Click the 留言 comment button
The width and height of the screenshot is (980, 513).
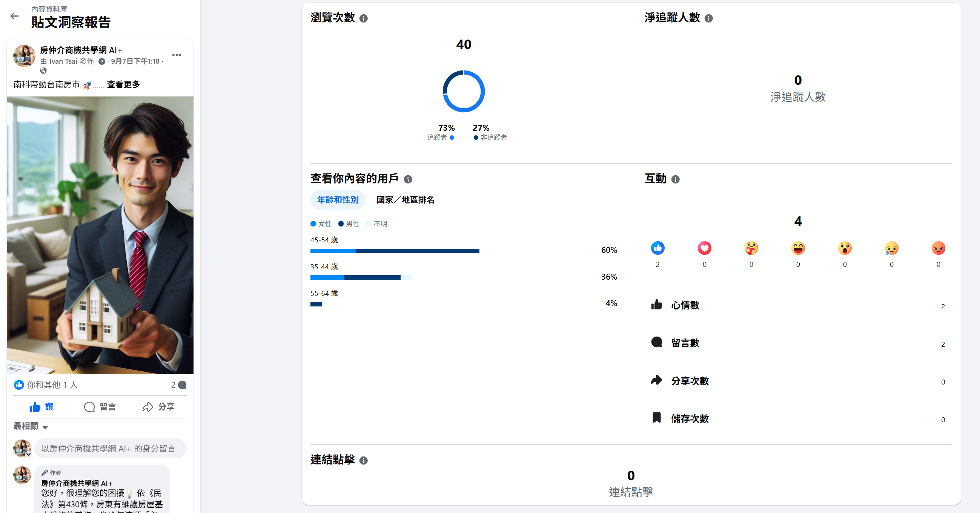tap(100, 407)
